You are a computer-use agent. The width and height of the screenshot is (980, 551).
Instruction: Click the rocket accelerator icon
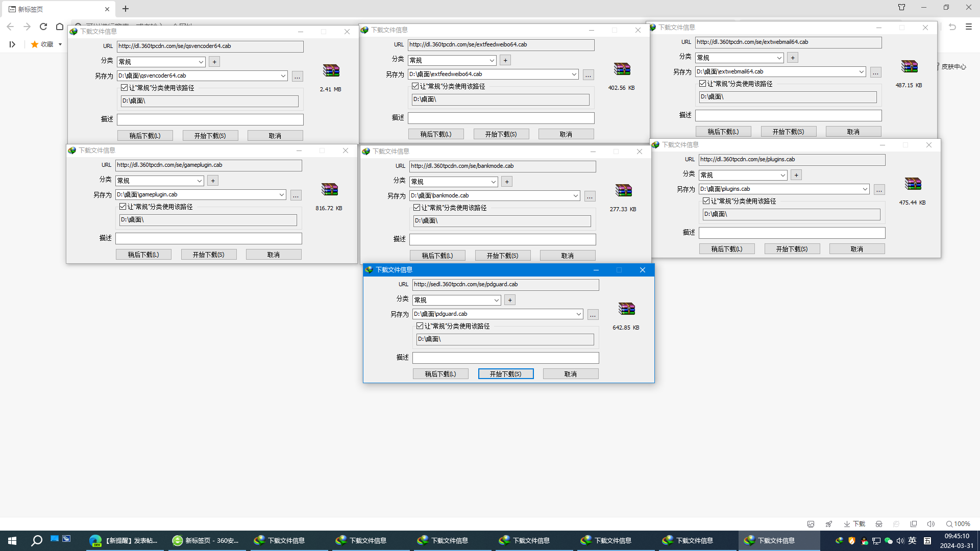[x=829, y=524]
